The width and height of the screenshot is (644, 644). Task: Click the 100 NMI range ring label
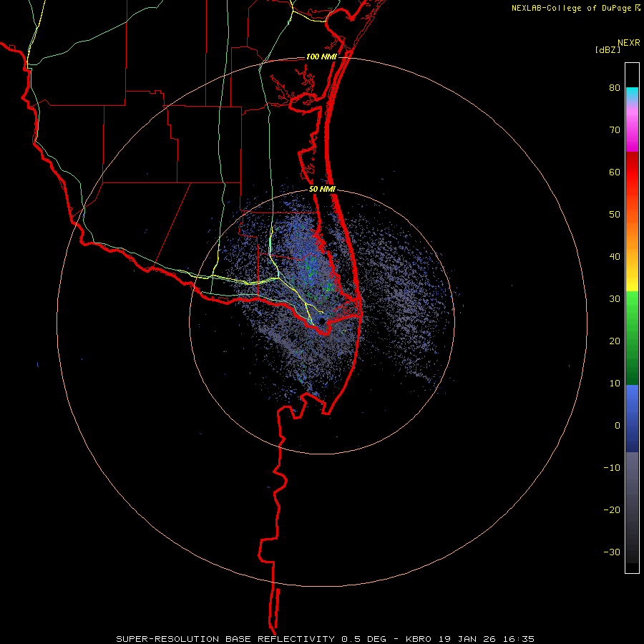pos(321,57)
